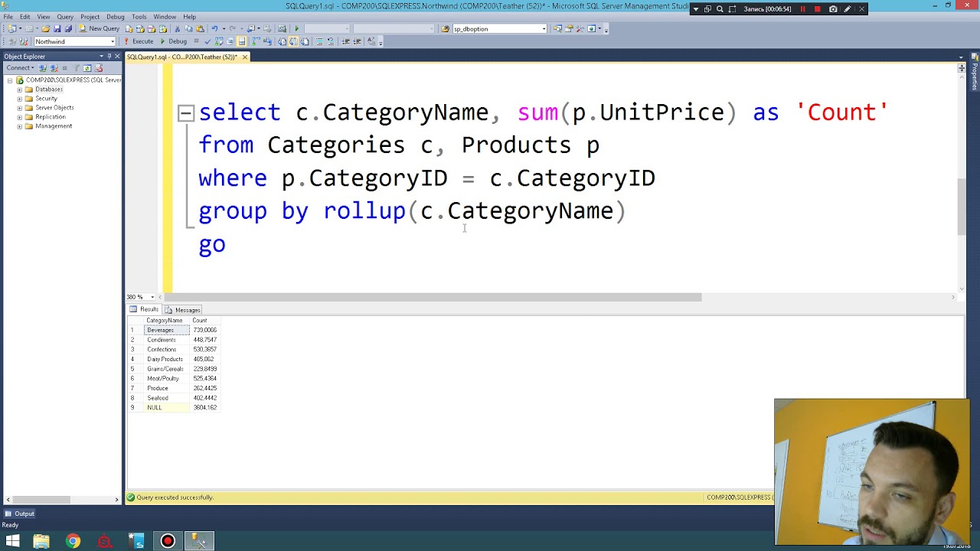Click the Parse query checkmark icon

(x=207, y=41)
